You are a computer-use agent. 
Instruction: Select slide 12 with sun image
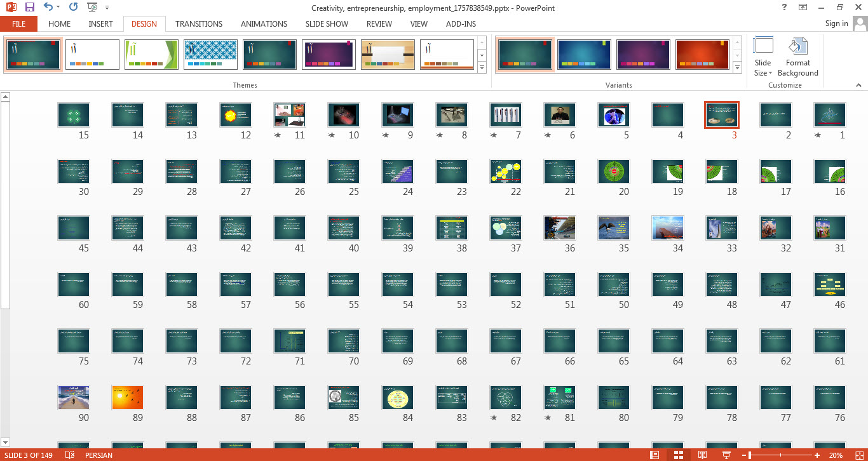(x=236, y=115)
